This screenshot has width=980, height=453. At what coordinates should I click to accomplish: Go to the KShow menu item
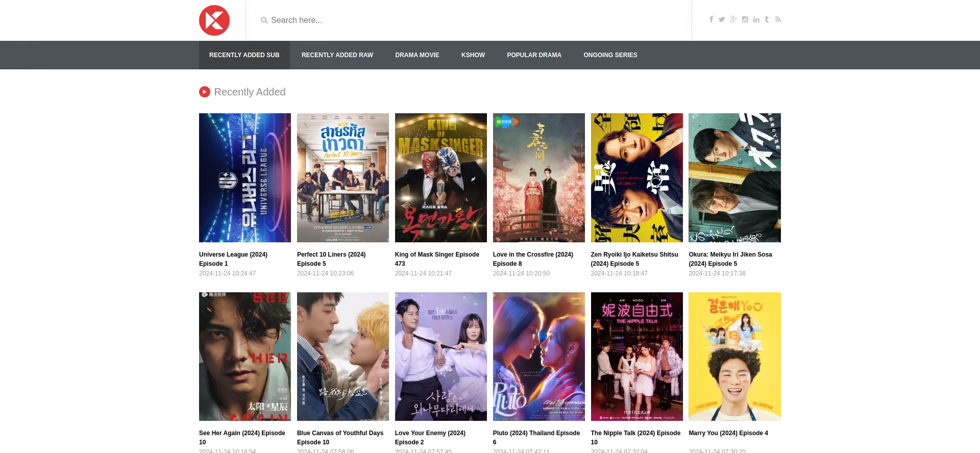pyautogui.click(x=473, y=55)
